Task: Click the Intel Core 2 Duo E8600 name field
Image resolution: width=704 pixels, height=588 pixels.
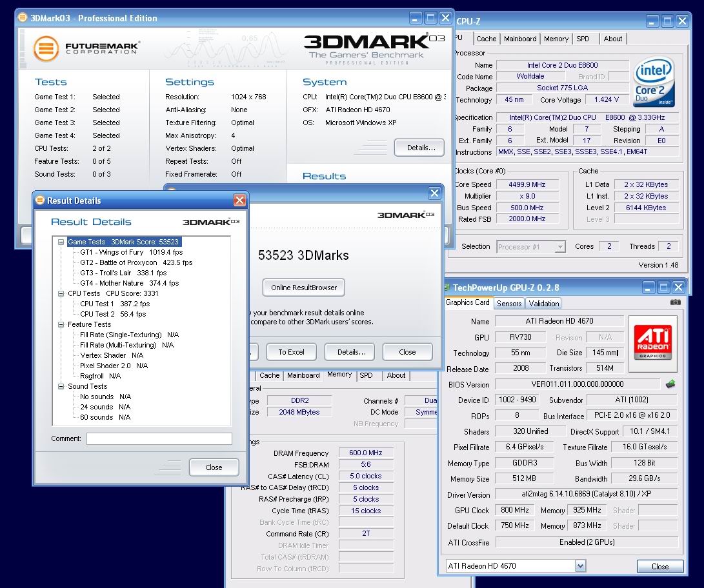Action: click(x=562, y=65)
